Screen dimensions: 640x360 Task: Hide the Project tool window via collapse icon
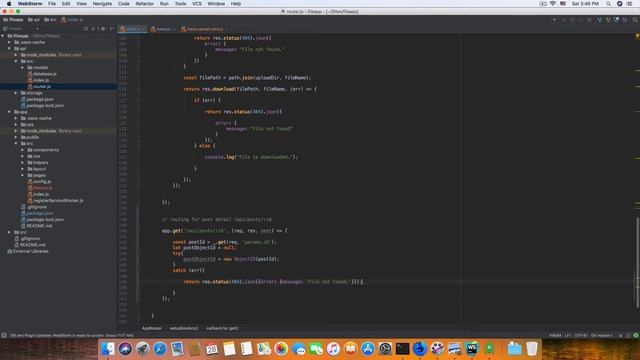pos(111,29)
